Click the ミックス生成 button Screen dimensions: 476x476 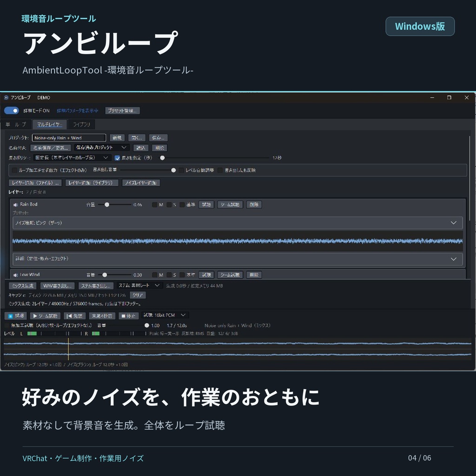[23, 286]
